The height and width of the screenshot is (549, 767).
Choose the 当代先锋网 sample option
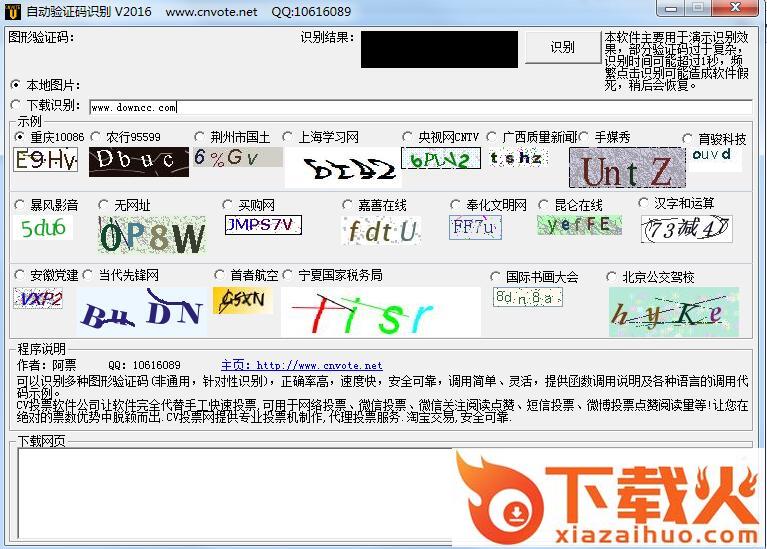coord(88,275)
